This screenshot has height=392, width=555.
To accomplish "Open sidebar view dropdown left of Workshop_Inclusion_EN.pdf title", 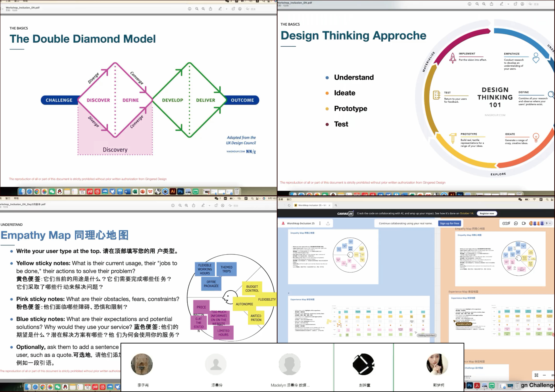I will point(2,9).
